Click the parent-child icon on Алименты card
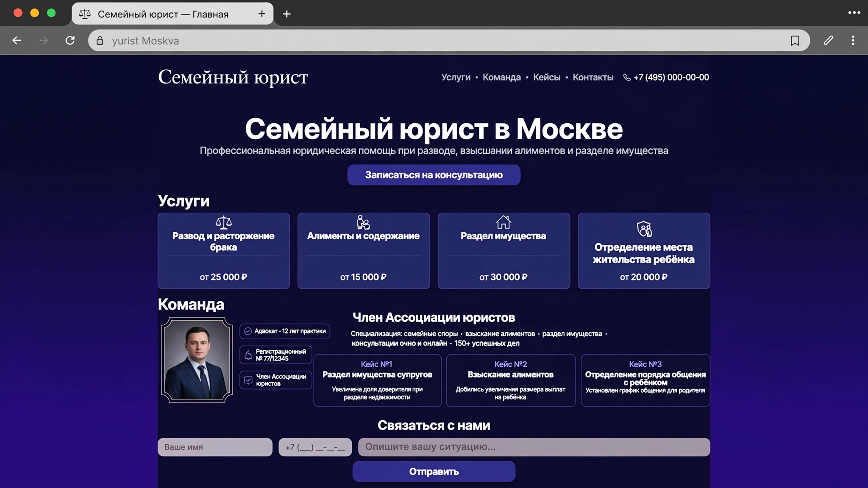 pos(363,222)
